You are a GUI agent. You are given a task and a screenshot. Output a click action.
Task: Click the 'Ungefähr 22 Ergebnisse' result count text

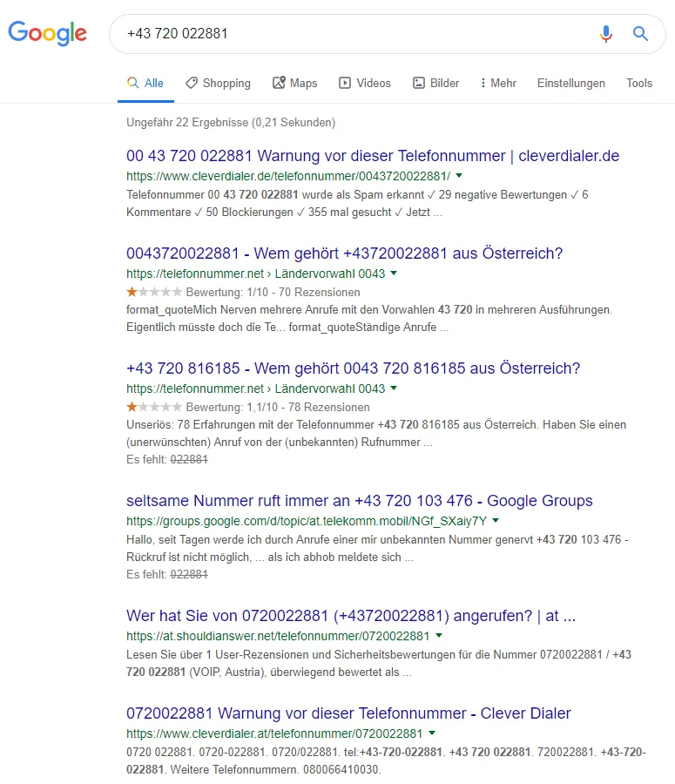click(x=231, y=123)
